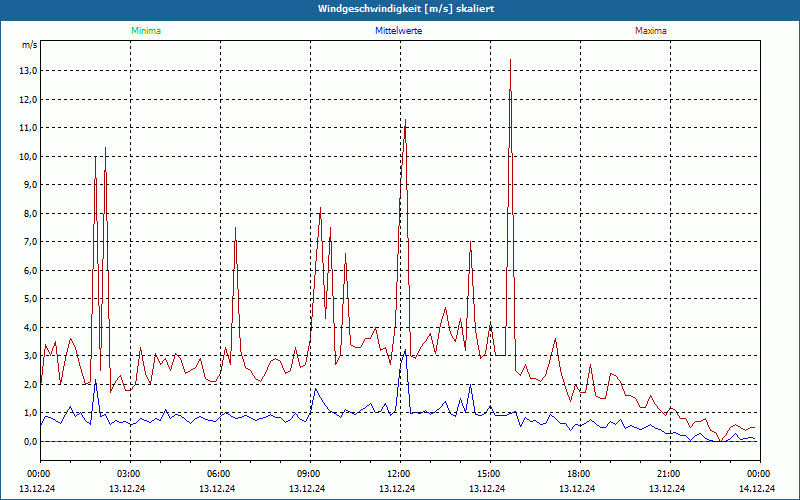Click the 5,0 y-axis value
The image size is (800, 500).
click(x=30, y=299)
